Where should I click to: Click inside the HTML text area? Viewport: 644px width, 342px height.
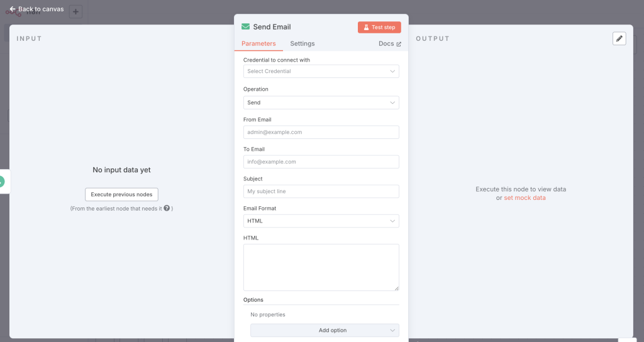tap(321, 267)
